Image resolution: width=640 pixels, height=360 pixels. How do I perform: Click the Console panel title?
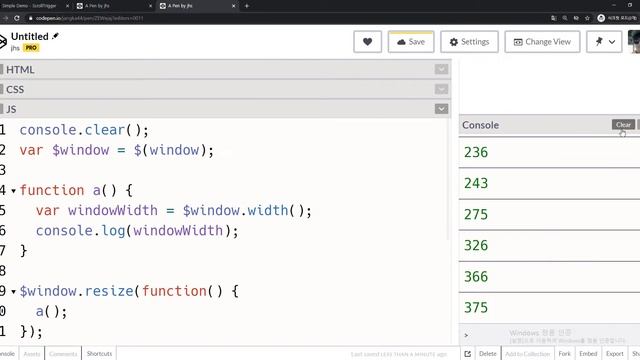tap(480, 125)
